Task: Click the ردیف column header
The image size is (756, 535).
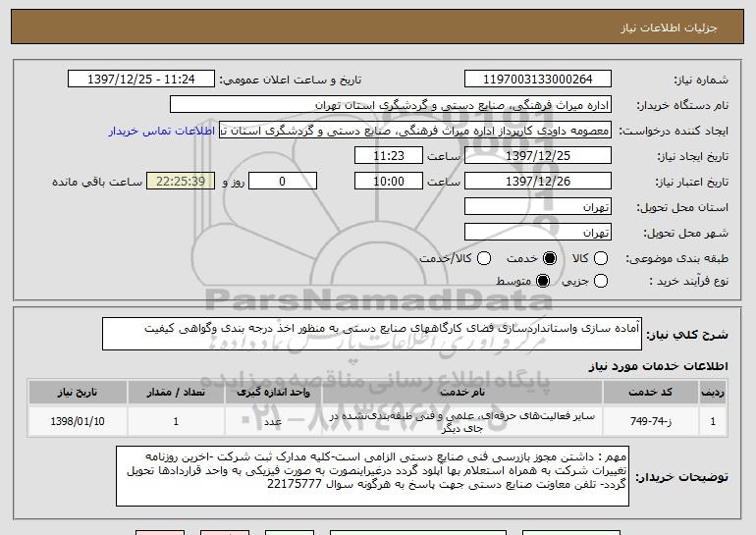Action: point(713,393)
